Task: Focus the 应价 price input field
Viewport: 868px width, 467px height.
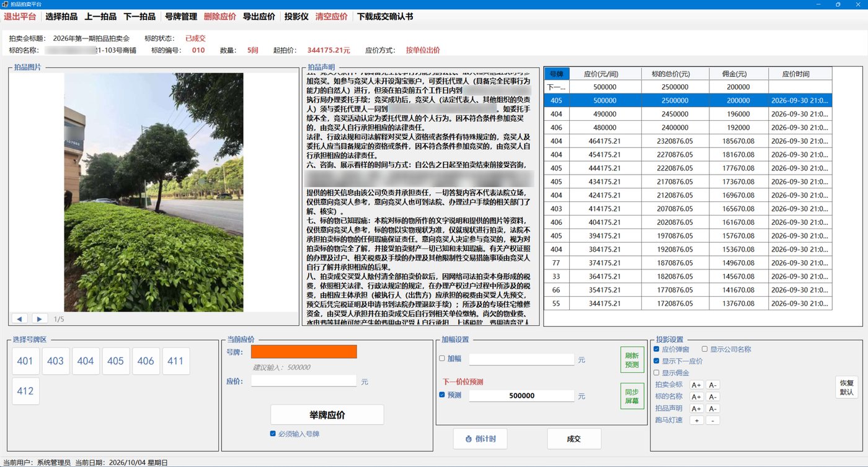Action: [x=304, y=381]
